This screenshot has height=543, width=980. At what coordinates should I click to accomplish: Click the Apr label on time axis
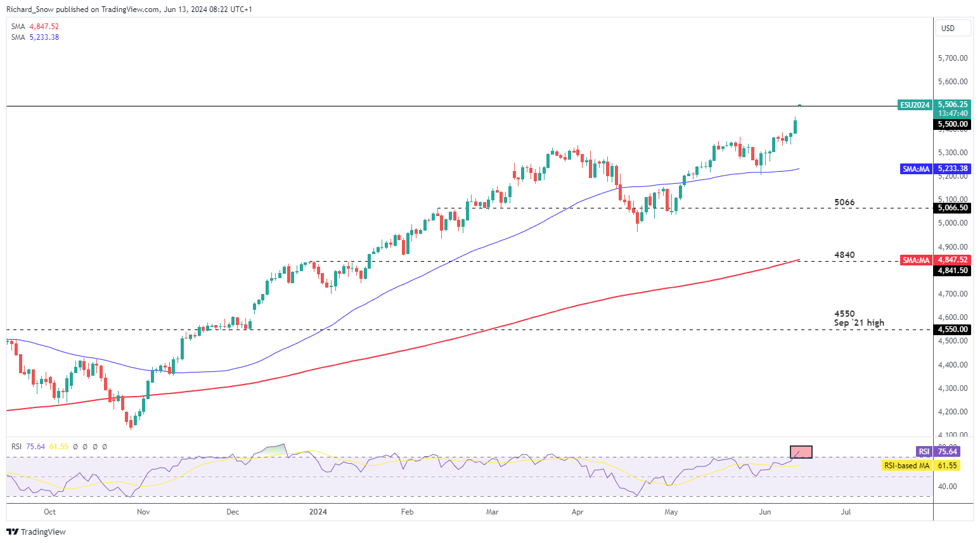(577, 512)
